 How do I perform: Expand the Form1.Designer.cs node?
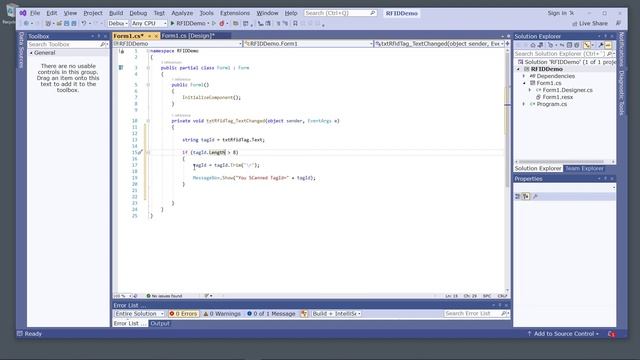[530, 90]
